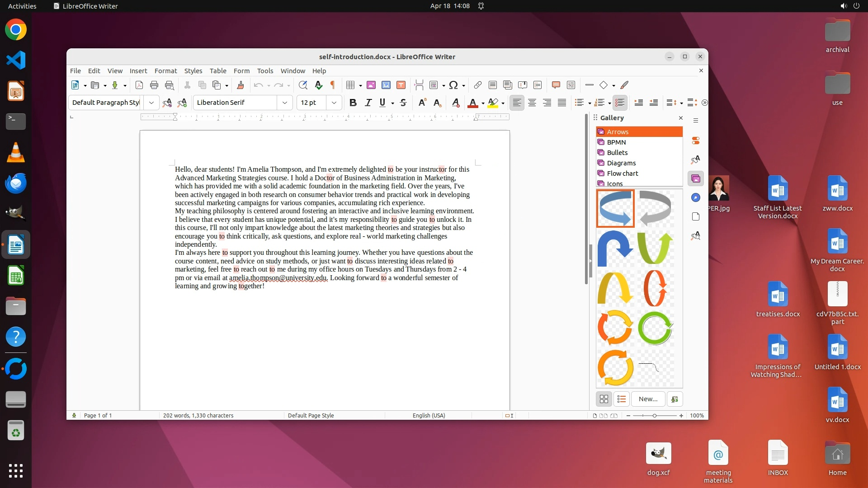This screenshot has width=868, height=488.
Task: Click the Insert Comment icon
Action: click(556, 85)
